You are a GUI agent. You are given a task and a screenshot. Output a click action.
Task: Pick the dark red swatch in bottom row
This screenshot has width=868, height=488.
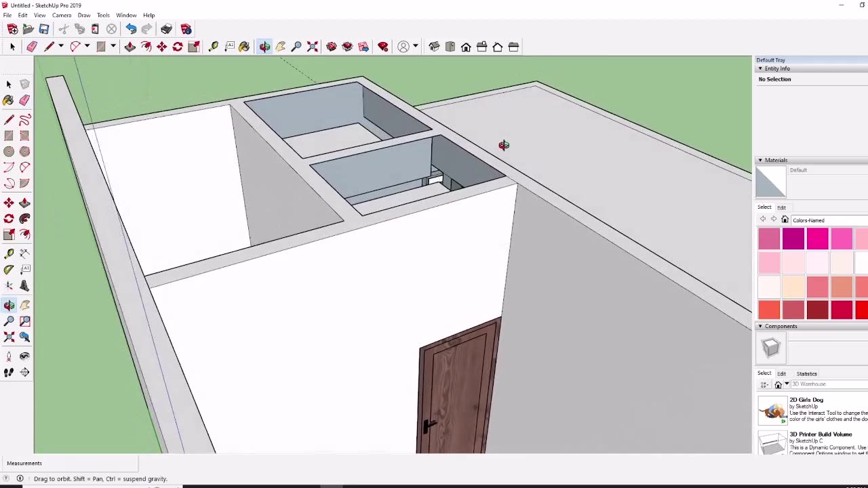click(x=818, y=309)
